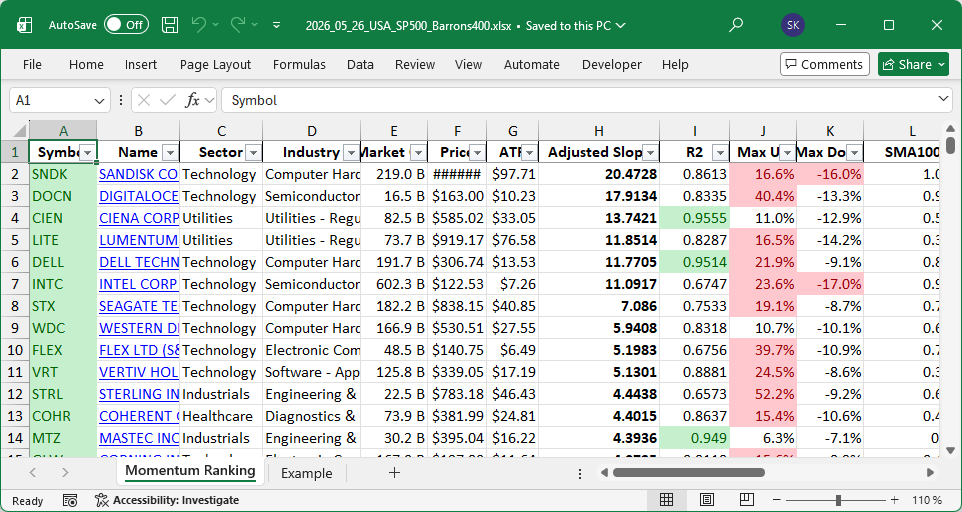The width and height of the screenshot is (962, 512).
Task: Open Customize Quick Access Toolbar menu
Action: (277, 25)
